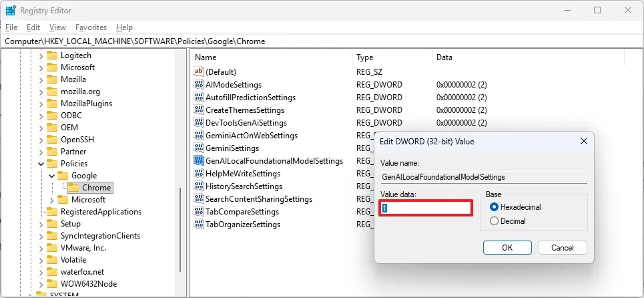
Task: Expand the VMware, Inc. key
Action: pyautogui.click(x=41, y=248)
